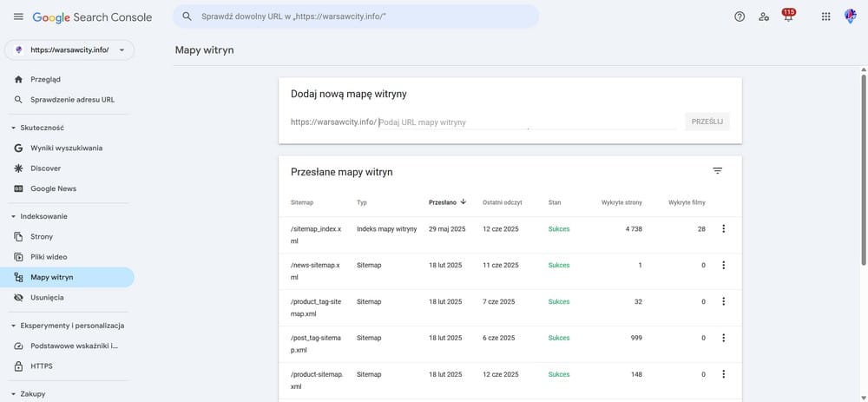Click the Ostatni odczyt column header
The height and width of the screenshot is (402, 868).
pyautogui.click(x=502, y=202)
